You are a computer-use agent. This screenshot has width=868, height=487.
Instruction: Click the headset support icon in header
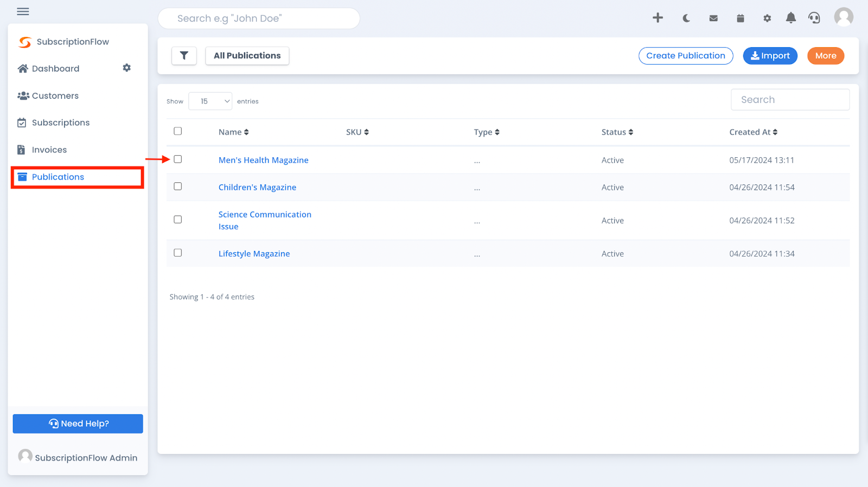click(x=814, y=18)
